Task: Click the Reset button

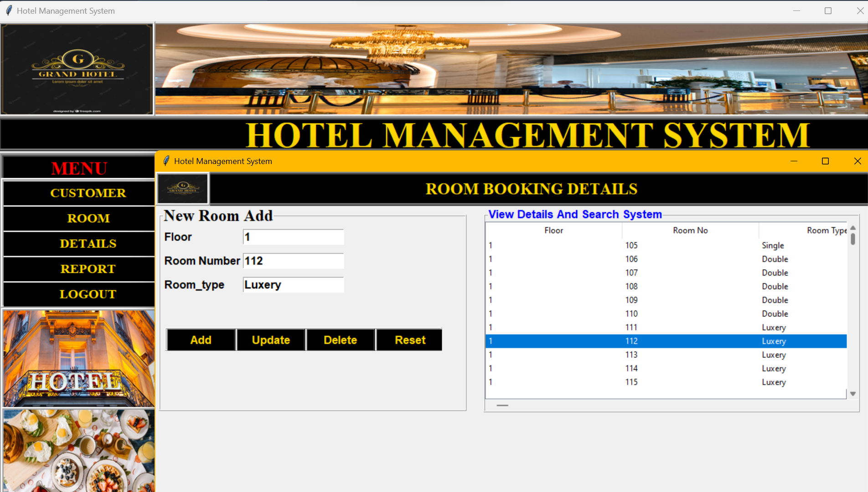Action: [409, 340]
